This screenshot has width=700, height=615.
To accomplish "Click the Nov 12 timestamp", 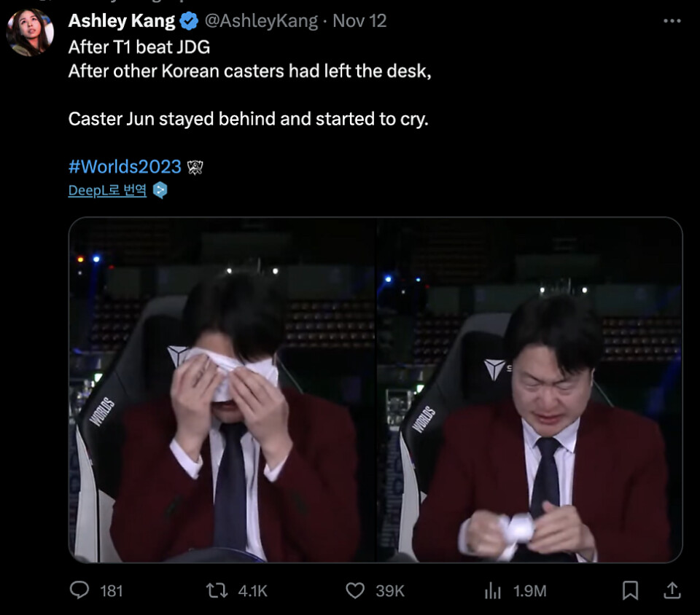I will pyautogui.click(x=359, y=22).
